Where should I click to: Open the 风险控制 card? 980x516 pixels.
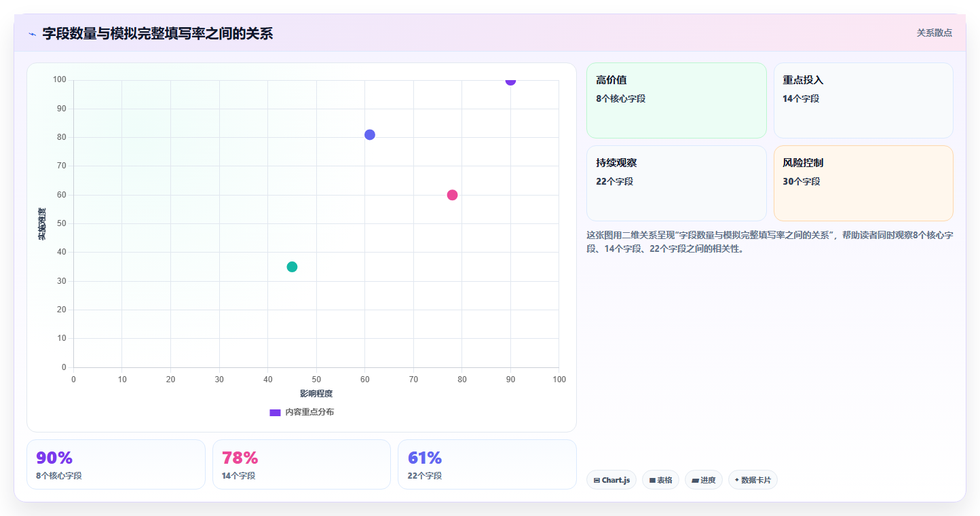click(863, 183)
